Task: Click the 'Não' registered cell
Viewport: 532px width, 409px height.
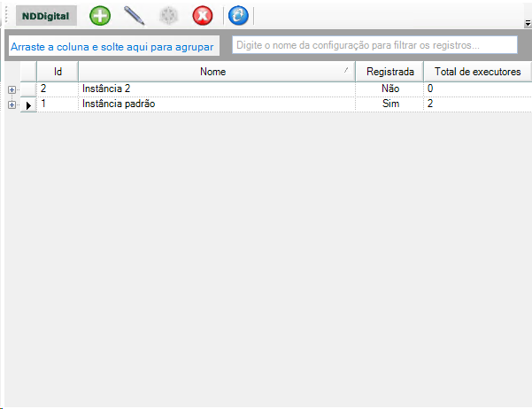Action: click(389, 89)
